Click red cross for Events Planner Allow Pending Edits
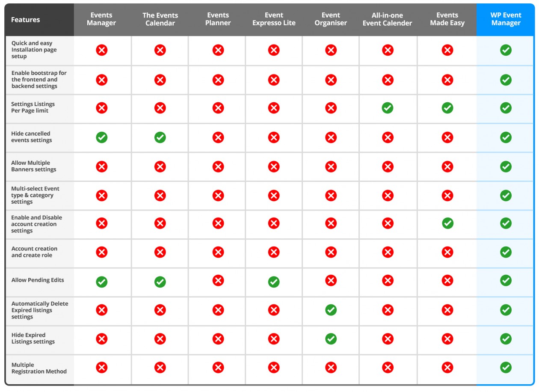This screenshot has width=539, height=392. click(218, 280)
